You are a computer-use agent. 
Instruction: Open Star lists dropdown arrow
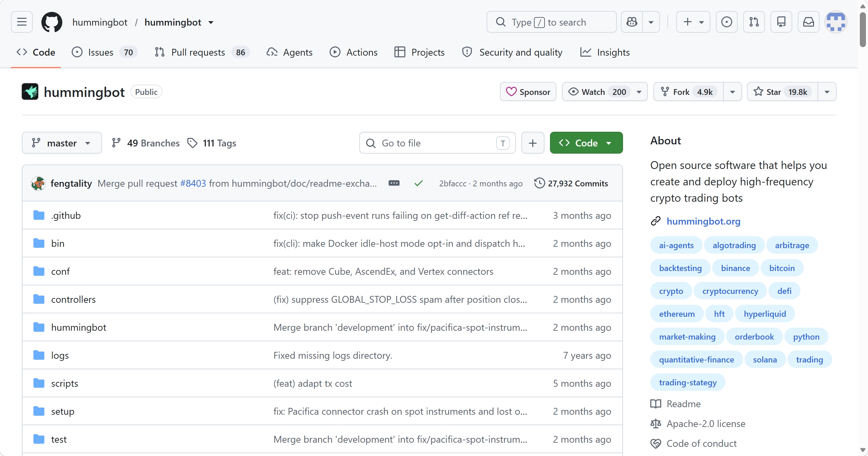(827, 92)
